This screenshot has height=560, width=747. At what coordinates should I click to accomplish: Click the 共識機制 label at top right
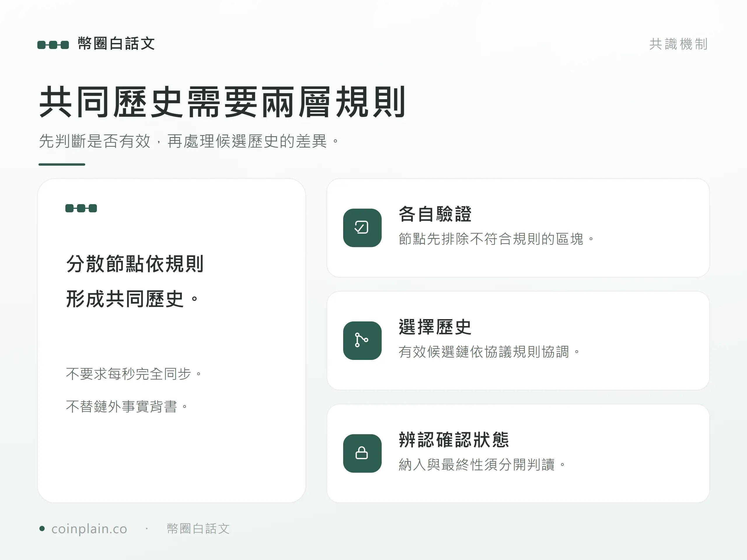tap(678, 44)
